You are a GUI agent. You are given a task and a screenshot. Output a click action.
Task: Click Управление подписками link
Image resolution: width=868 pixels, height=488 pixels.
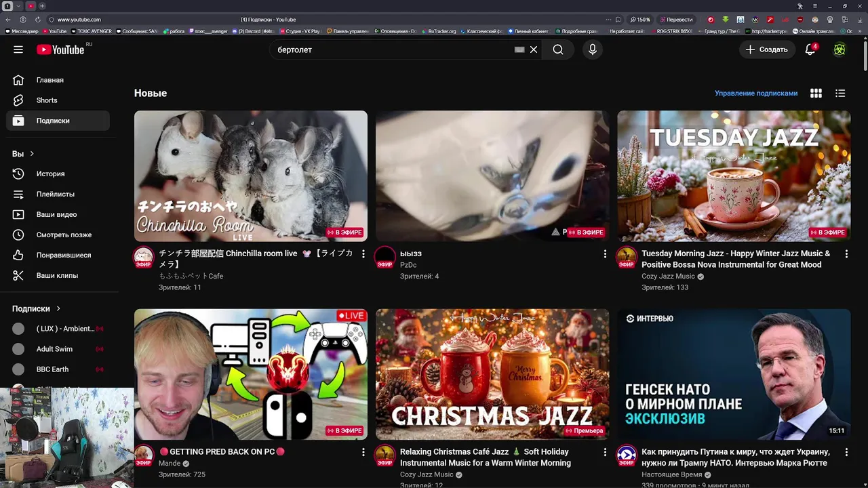pos(756,94)
